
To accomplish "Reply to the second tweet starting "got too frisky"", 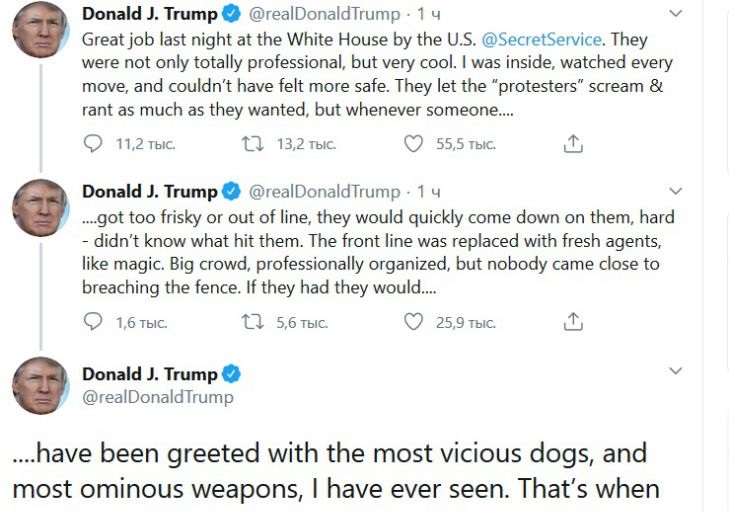I will pos(93,322).
